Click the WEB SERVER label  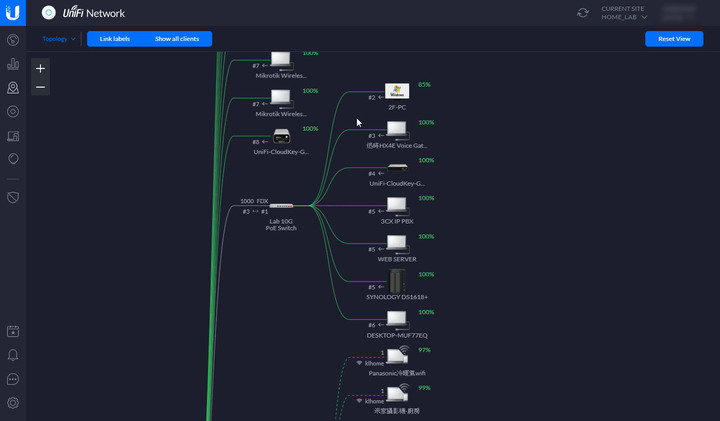pyautogui.click(x=397, y=259)
